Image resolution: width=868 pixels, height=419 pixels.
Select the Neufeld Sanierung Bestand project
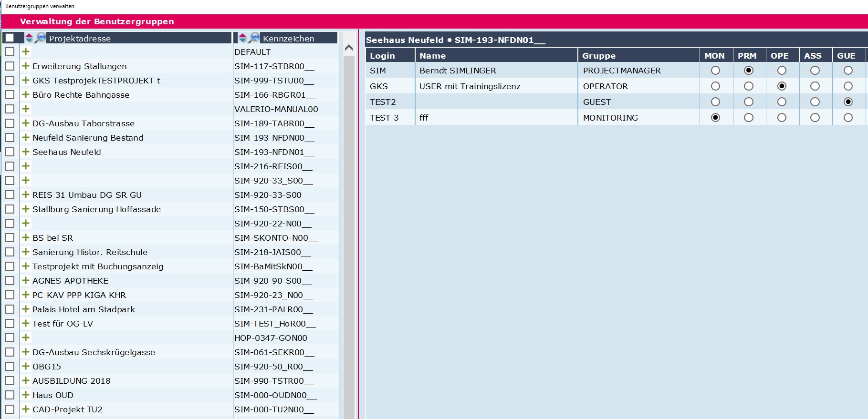(88, 138)
